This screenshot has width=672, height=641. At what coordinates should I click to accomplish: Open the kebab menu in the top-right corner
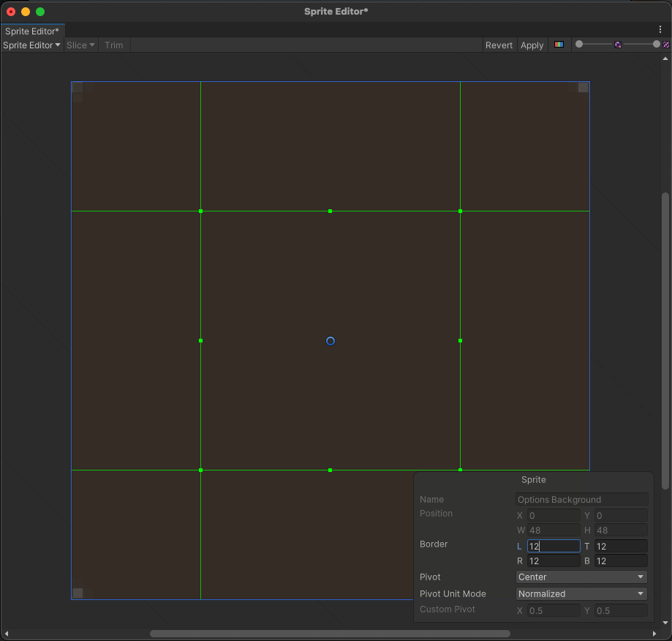point(661,29)
